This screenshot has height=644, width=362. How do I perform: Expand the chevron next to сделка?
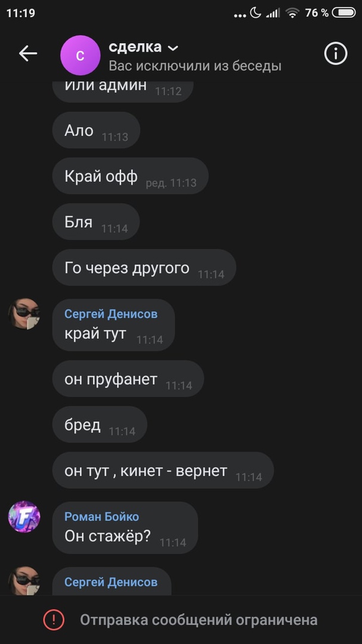(174, 48)
